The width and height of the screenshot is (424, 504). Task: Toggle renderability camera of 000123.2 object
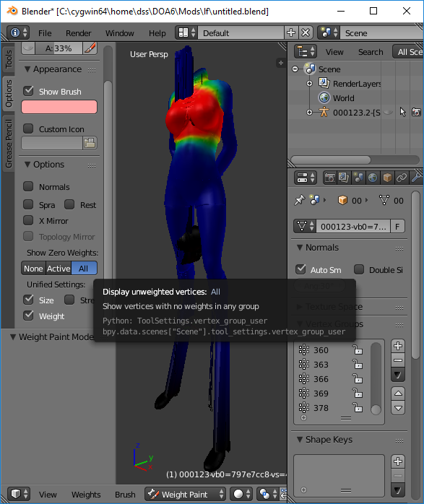point(417,112)
